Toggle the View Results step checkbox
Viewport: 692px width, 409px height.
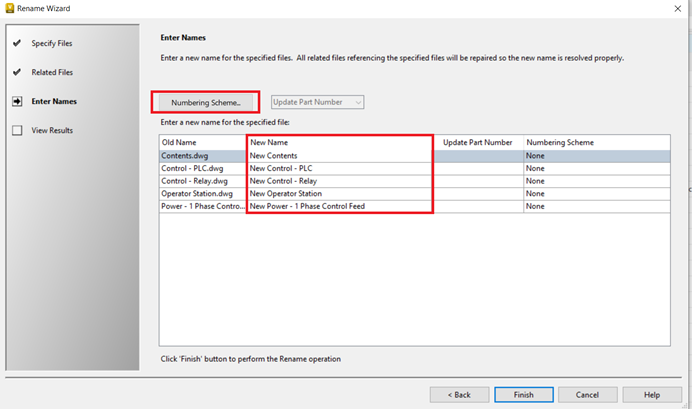click(17, 131)
